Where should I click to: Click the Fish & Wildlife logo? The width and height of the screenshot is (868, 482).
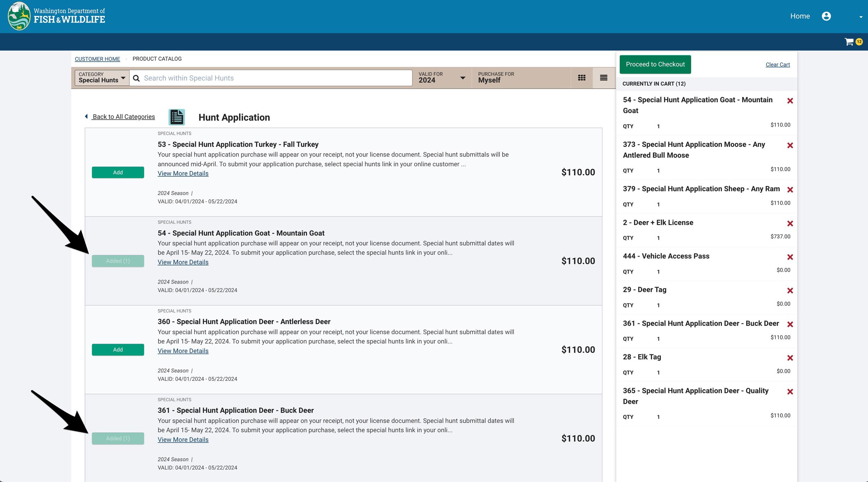tap(56, 16)
